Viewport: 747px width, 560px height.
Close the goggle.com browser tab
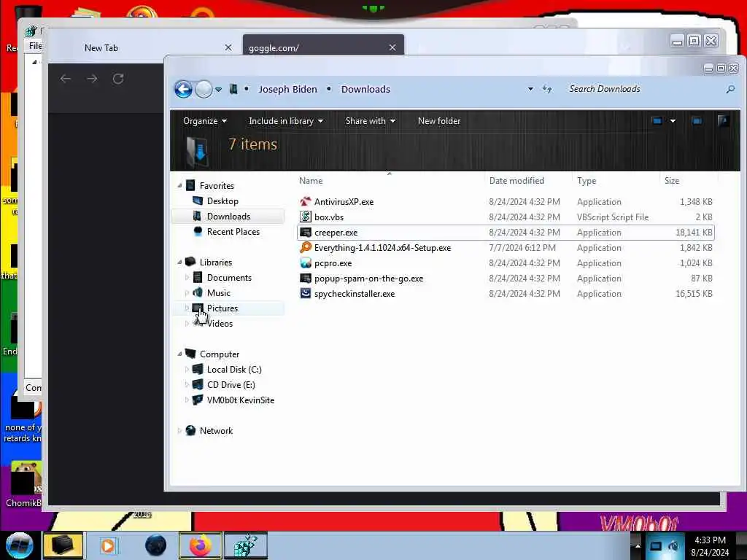392,47
